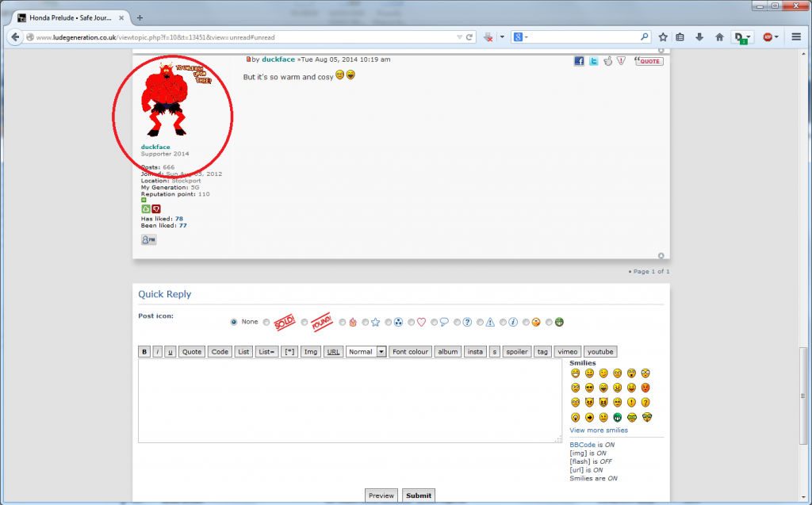Click the red negative reputation icon

(x=156, y=209)
